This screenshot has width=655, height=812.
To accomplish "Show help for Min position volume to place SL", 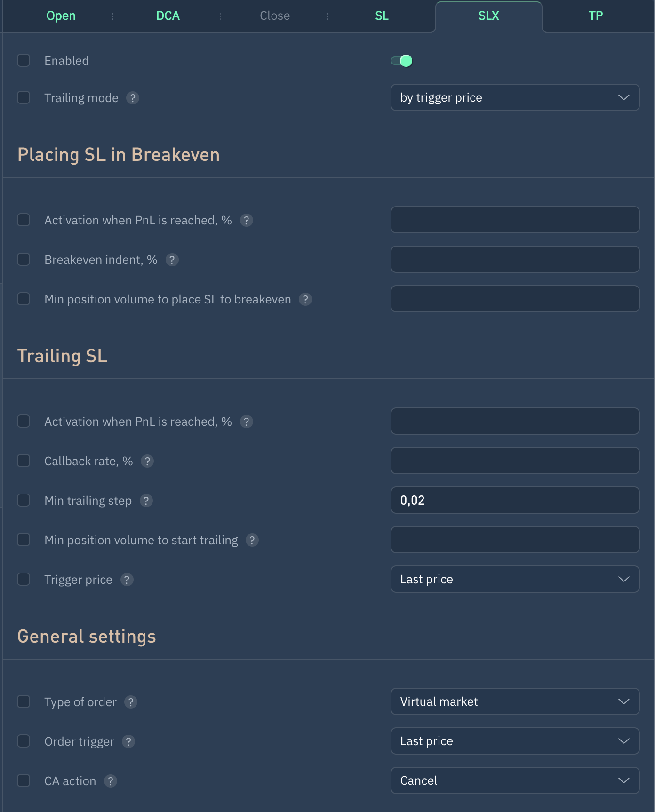I will 305,299.
